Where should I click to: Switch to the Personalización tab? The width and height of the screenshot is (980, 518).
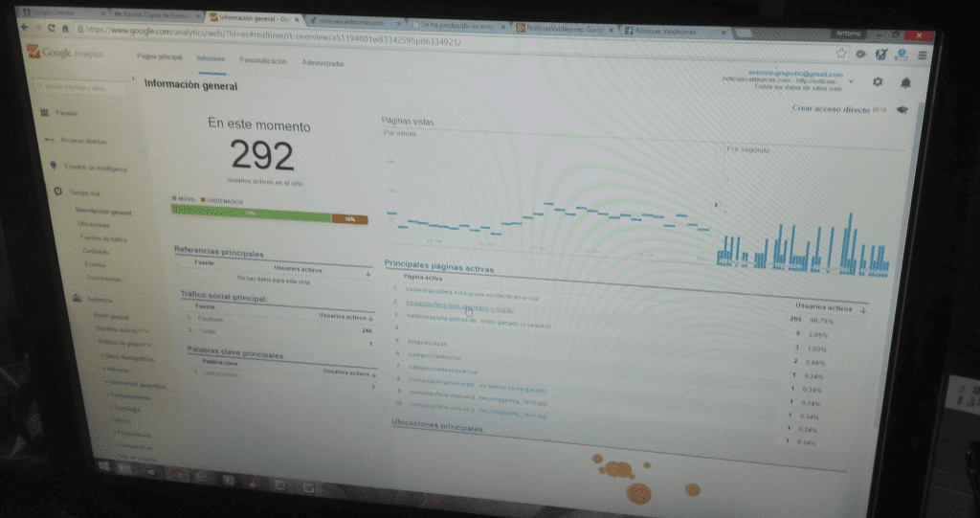pos(263,61)
